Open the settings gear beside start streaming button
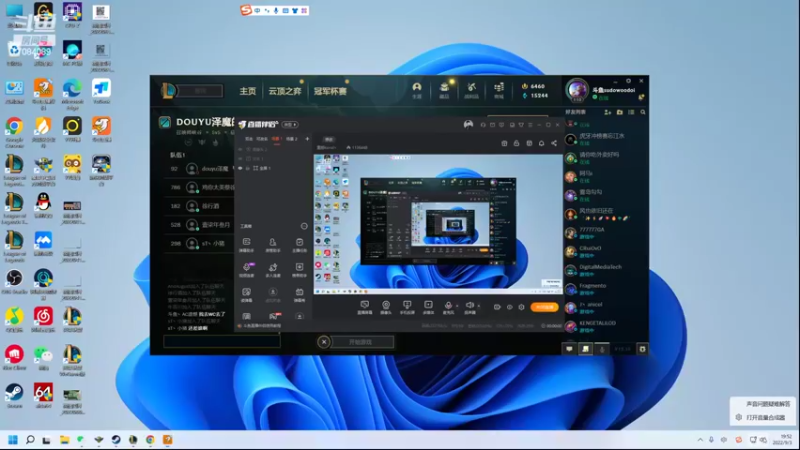The width and height of the screenshot is (800, 450). (521, 307)
